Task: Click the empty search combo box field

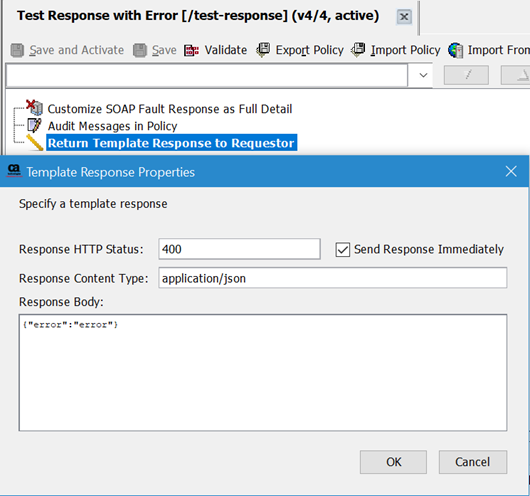Action: click(207, 75)
